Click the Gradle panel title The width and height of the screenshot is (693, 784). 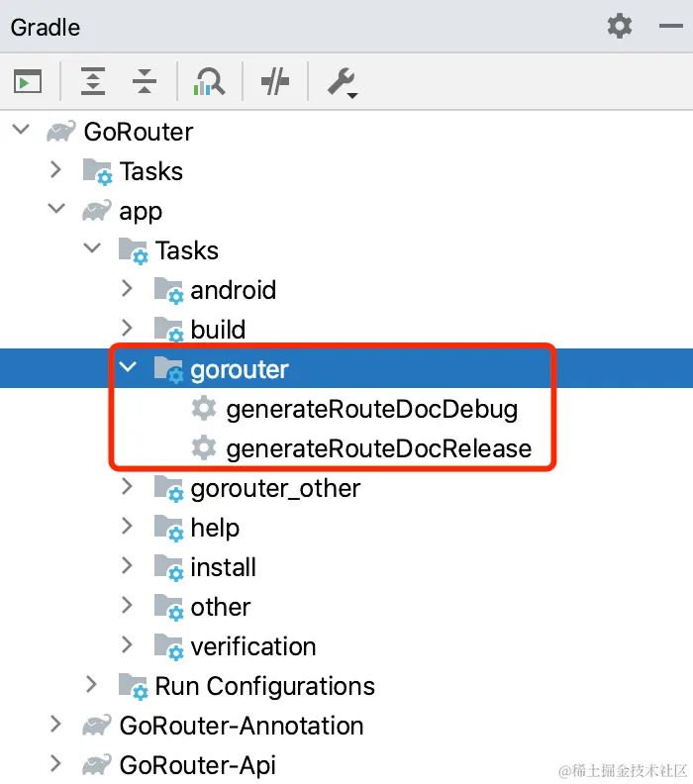pos(45,28)
